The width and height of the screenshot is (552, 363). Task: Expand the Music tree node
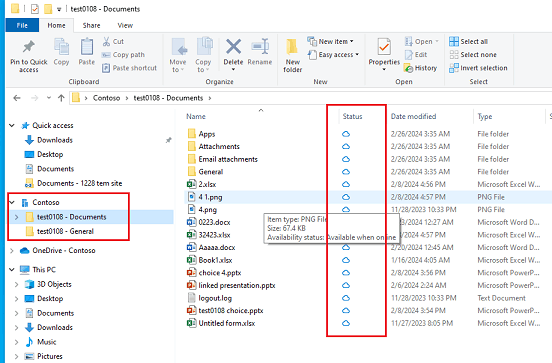[17, 342]
